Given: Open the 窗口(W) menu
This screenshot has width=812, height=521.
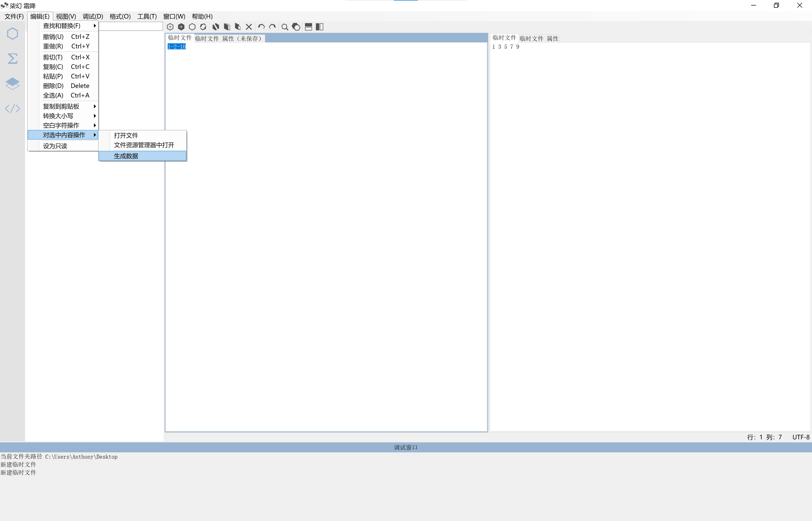Looking at the screenshot, I should pos(174,16).
